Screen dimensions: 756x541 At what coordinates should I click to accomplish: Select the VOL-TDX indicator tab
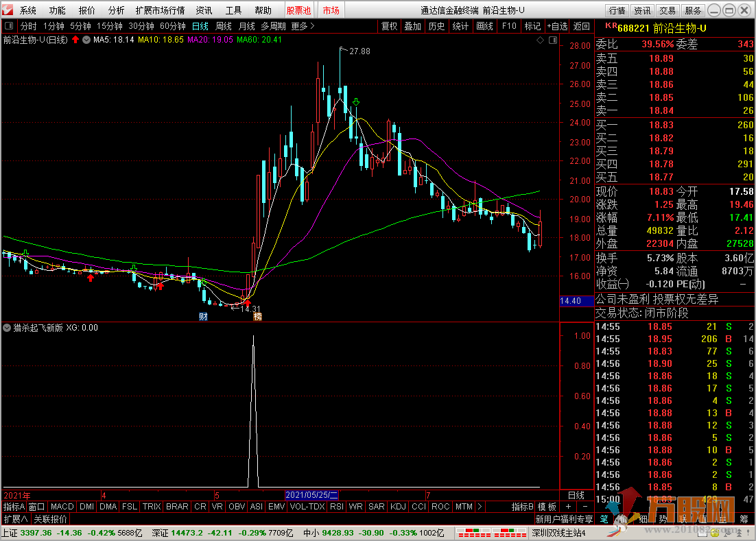coord(307,507)
